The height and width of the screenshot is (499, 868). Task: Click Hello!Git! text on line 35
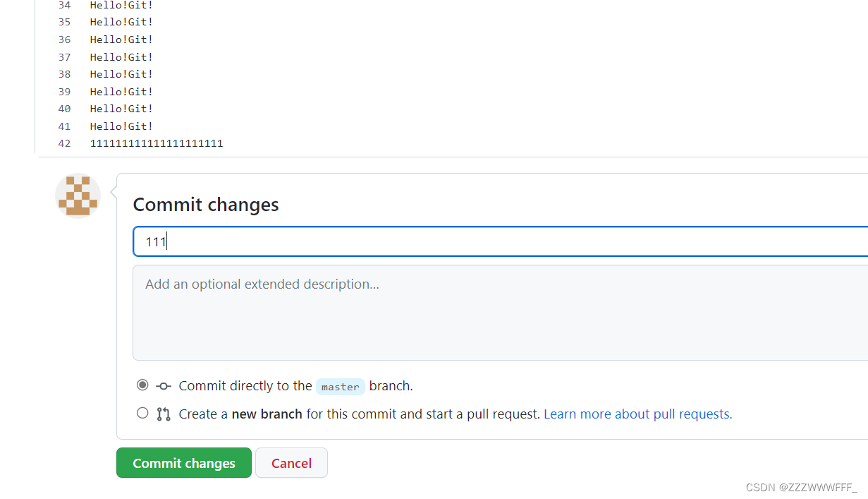coord(121,23)
